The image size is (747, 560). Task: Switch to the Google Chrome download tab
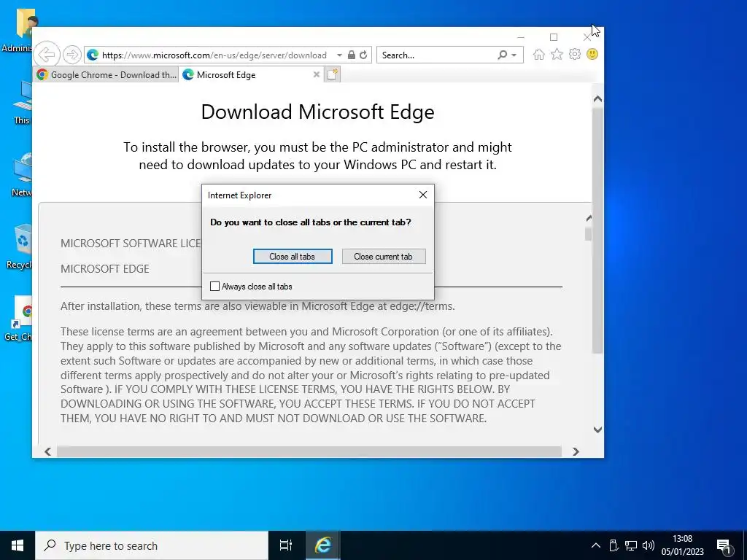click(107, 75)
